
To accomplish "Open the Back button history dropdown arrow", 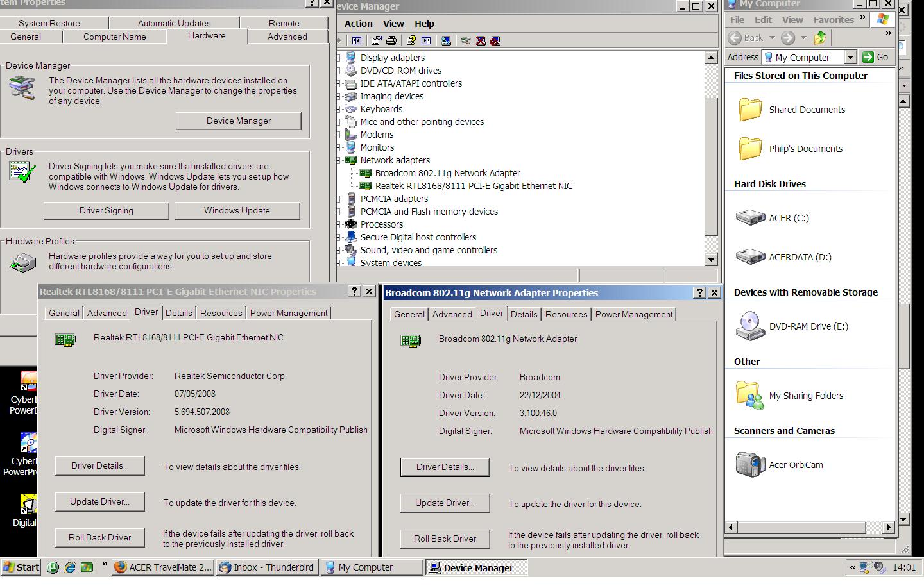I will pyautogui.click(x=772, y=38).
